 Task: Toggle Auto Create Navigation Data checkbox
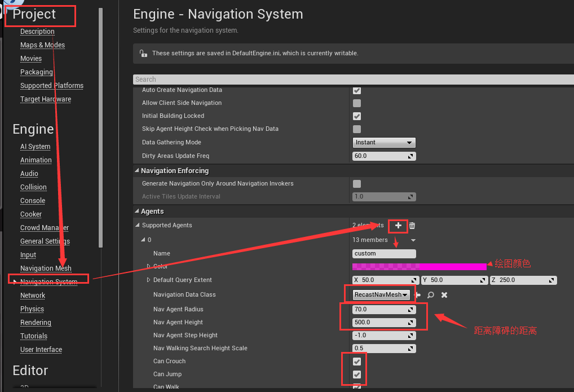pyautogui.click(x=357, y=90)
